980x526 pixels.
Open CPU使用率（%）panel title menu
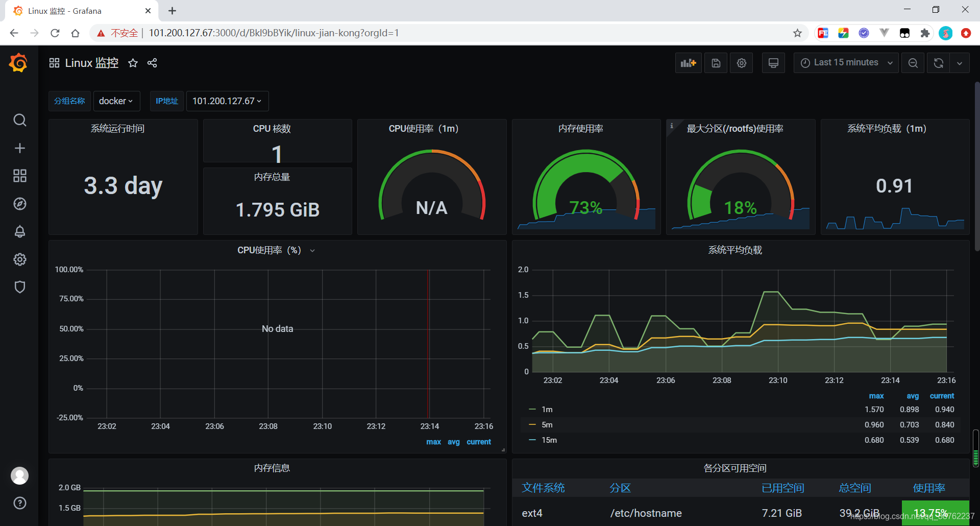276,250
